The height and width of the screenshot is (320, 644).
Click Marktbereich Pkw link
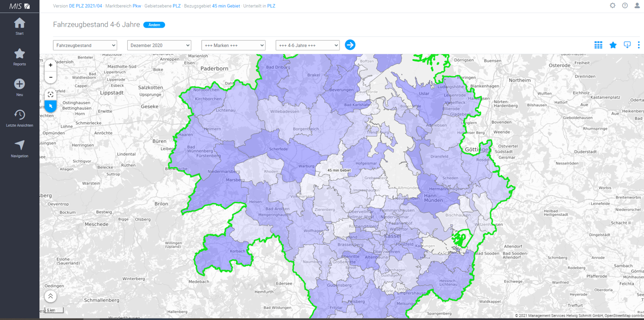click(x=137, y=6)
